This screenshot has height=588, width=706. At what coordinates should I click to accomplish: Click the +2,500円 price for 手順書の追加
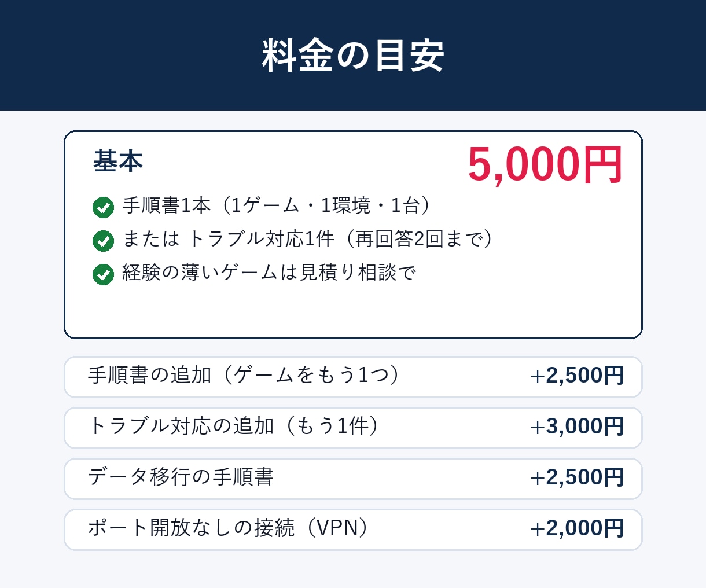tap(577, 376)
